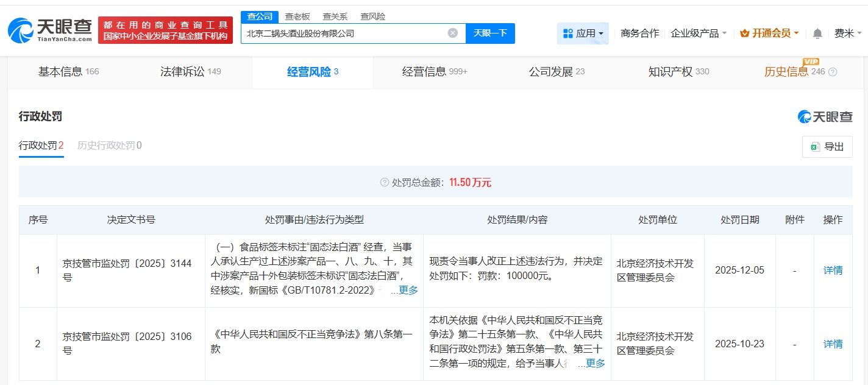Screen dimensions: 868x385
Task: Click the 处罚单位 column header
Action: click(x=658, y=220)
